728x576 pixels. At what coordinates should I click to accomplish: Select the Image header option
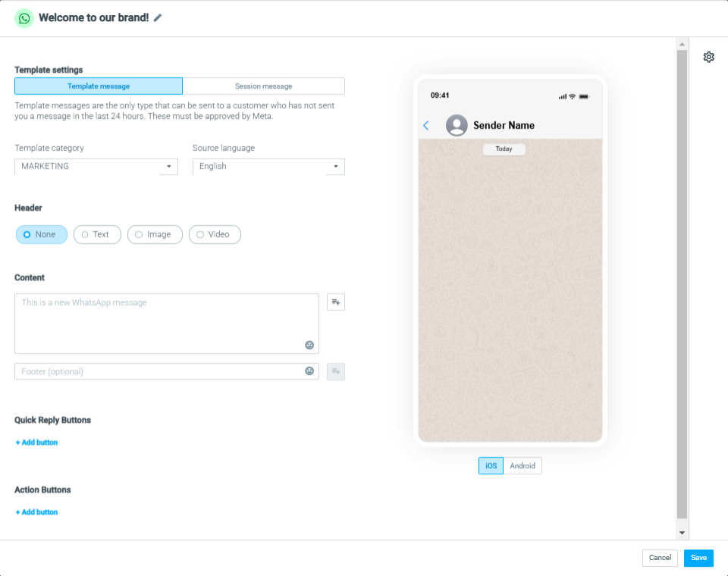coord(155,234)
